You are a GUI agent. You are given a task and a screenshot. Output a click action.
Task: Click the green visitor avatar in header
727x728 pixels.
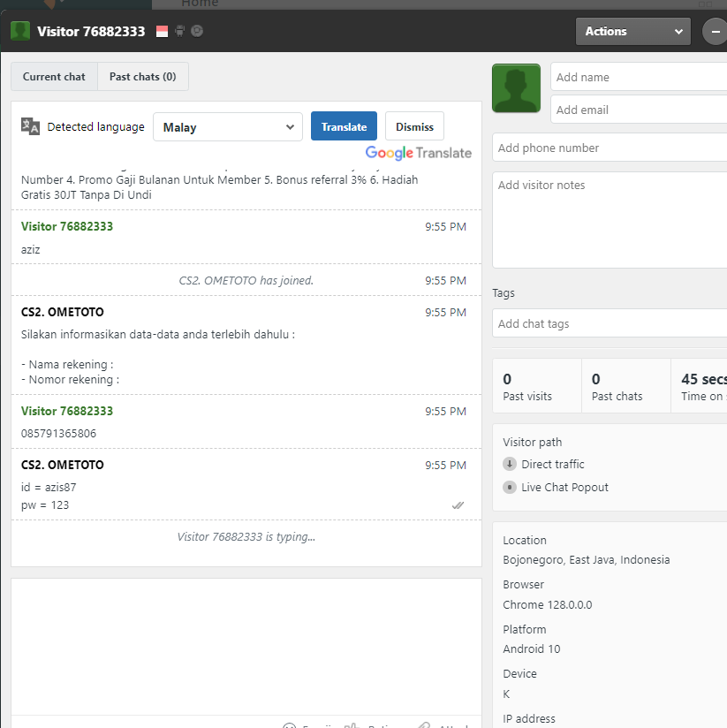[x=20, y=31]
